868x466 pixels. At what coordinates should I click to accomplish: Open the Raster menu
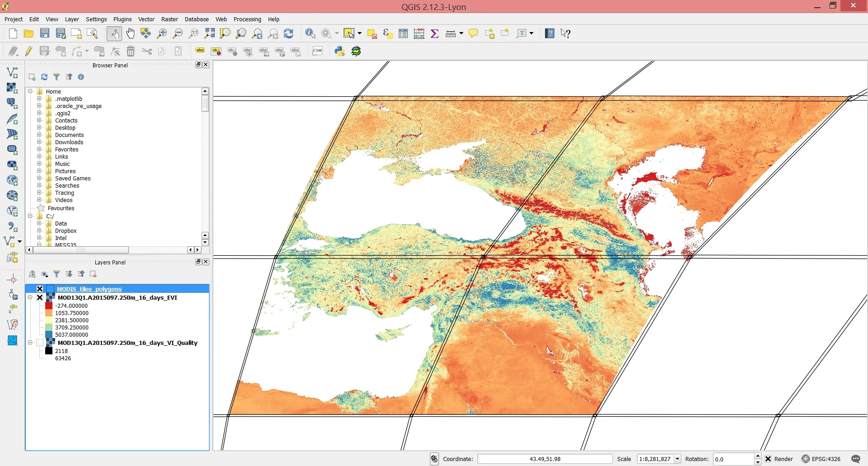click(170, 19)
